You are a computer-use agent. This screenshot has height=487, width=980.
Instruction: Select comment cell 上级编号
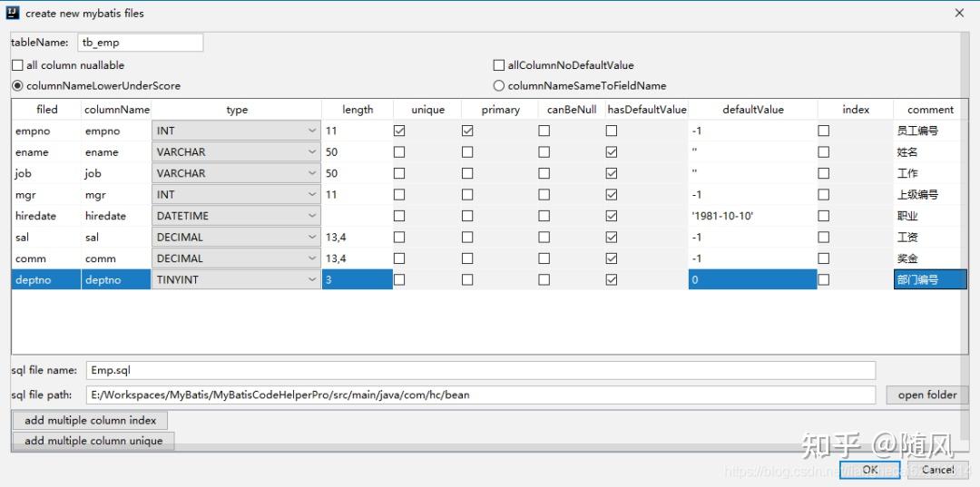[x=931, y=194]
